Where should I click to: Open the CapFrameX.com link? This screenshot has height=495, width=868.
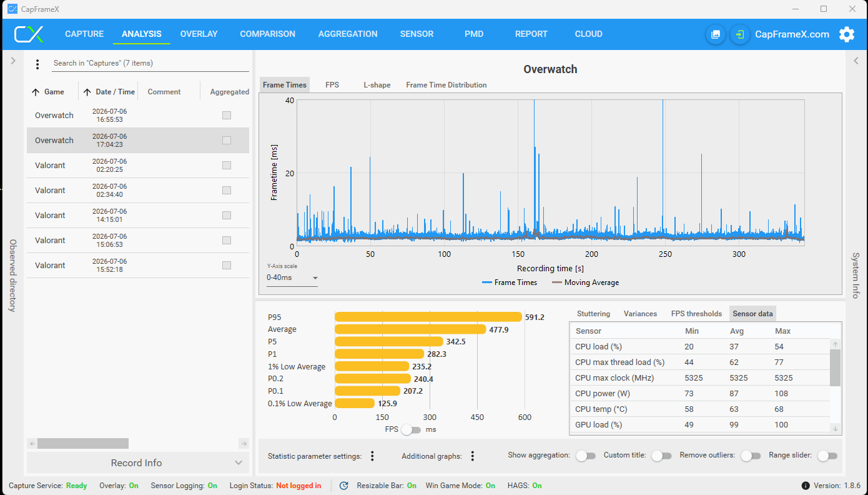792,34
